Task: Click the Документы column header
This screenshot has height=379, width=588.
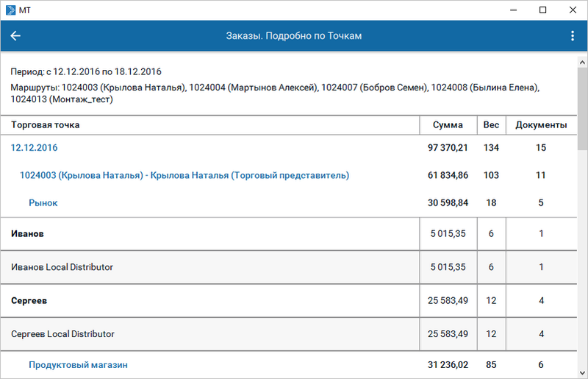Action: [x=541, y=125]
